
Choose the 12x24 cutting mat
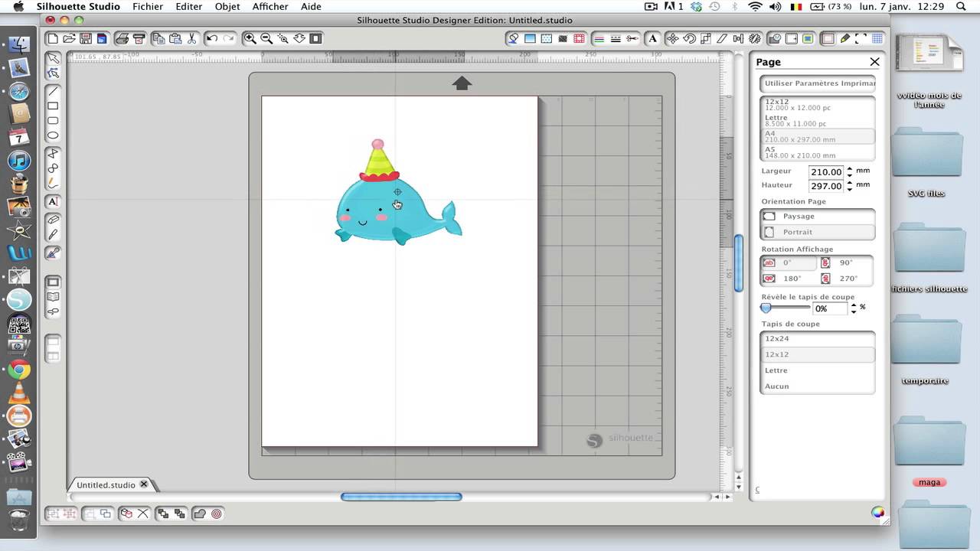pos(818,338)
